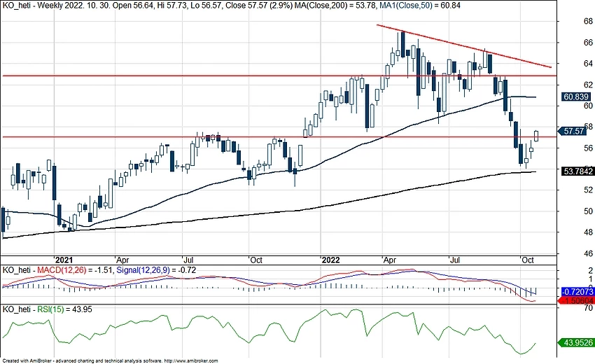Viewport: 595px width, 364px height.
Task: Click the RSI(15) pane title
Action: coord(42,309)
